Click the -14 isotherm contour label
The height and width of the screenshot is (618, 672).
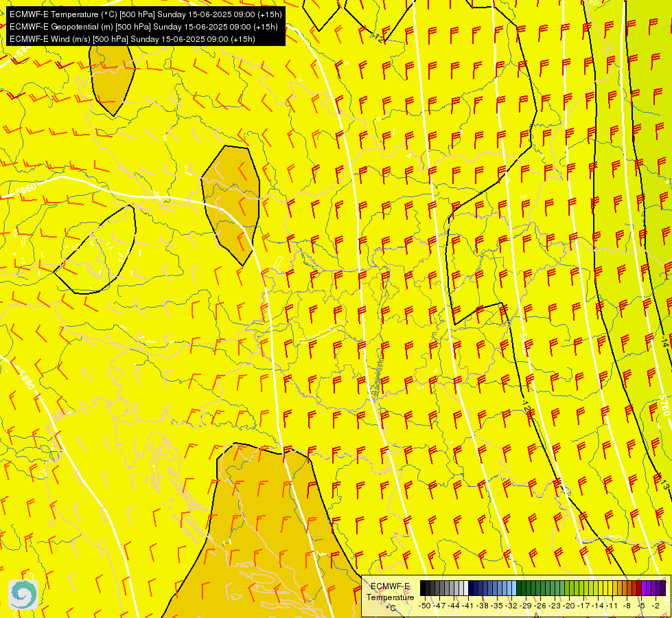664,342
